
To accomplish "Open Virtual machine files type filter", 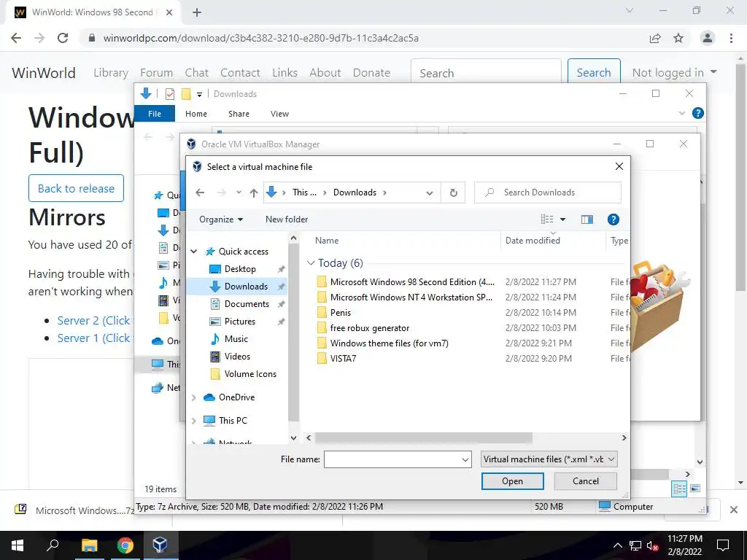I will pyautogui.click(x=549, y=459).
